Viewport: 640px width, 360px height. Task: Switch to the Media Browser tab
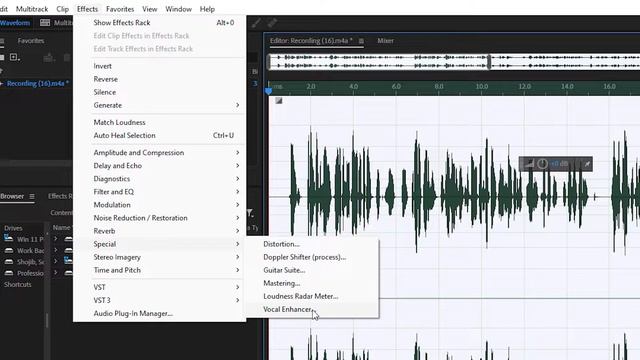pos(12,196)
